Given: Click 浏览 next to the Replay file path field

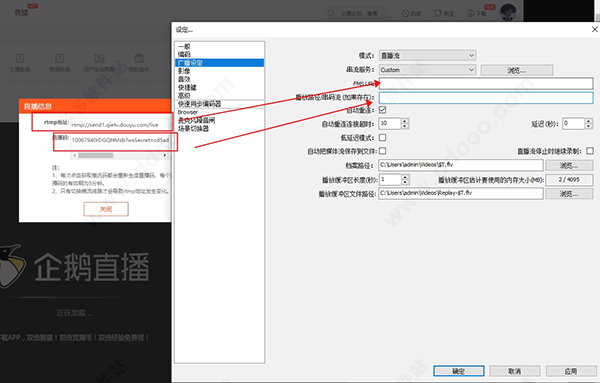Looking at the screenshot, I should pos(569,194).
